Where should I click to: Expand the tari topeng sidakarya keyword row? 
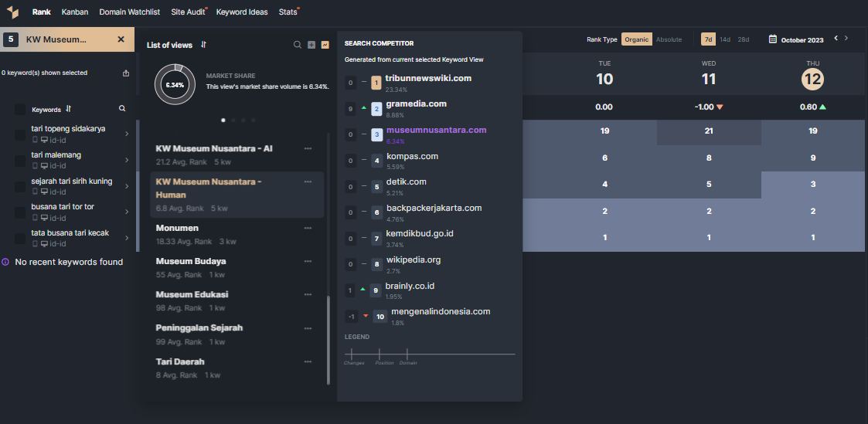127,134
